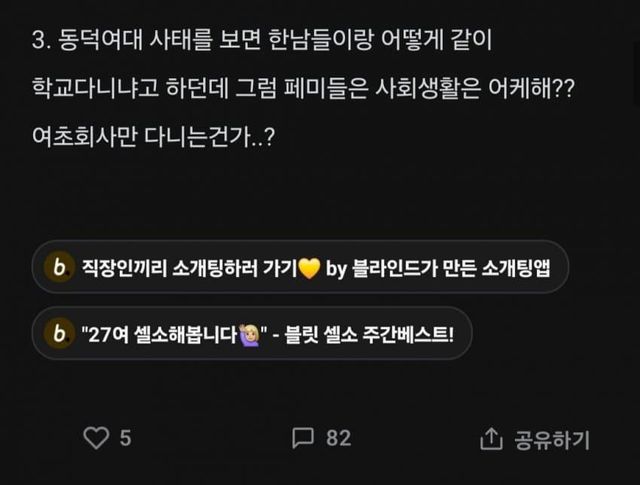Click the "3." number before 동덕여대

[41, 40]
